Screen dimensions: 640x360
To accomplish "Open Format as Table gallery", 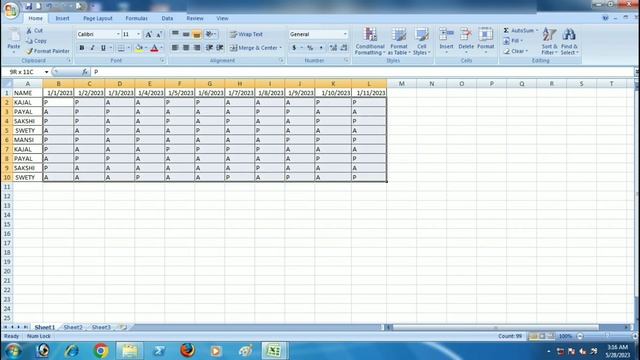I will tap(399, 41).
